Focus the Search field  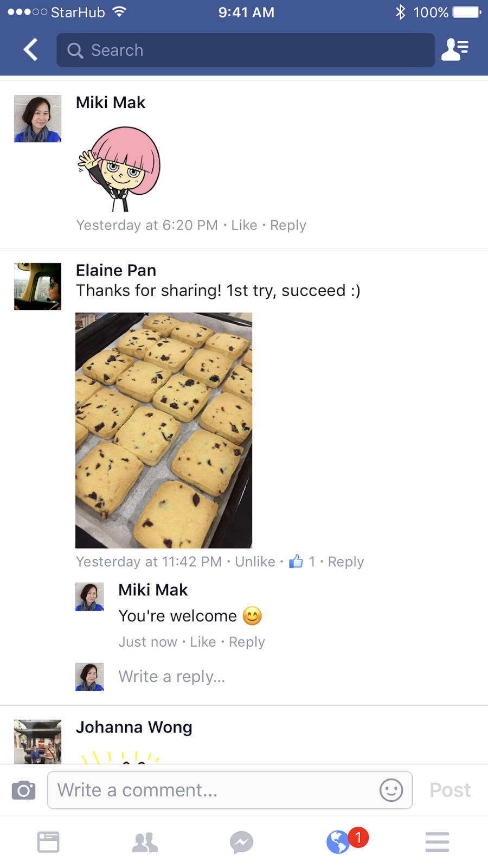246,50
